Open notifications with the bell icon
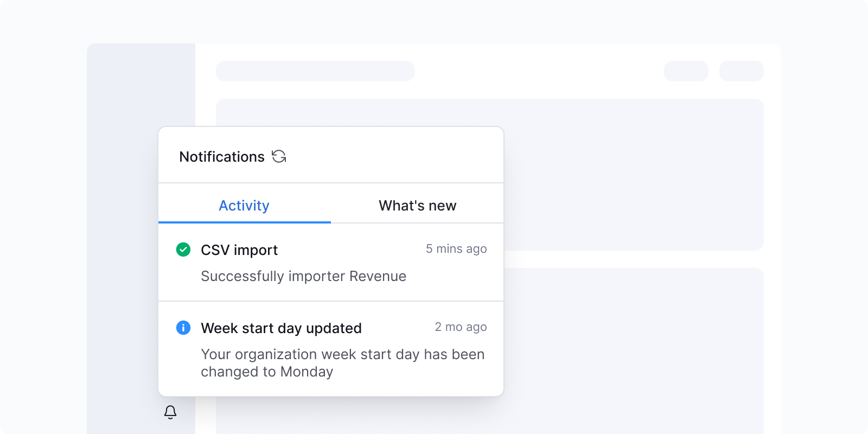868x434 pixels. pos(170,412)
